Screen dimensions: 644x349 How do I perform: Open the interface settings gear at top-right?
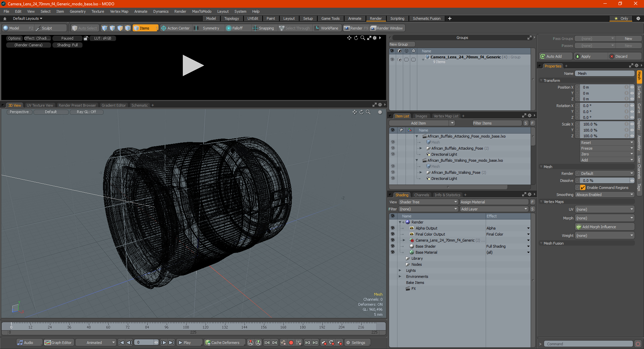638,18
